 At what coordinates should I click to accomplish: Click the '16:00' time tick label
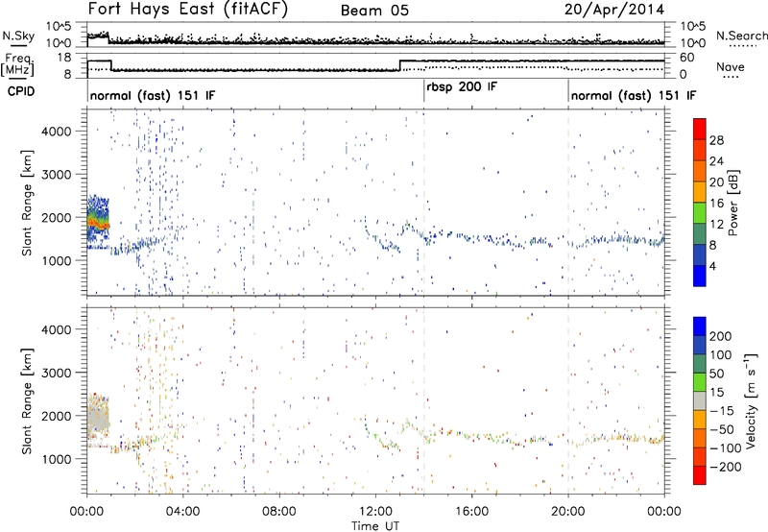click(x=471, y=512)
